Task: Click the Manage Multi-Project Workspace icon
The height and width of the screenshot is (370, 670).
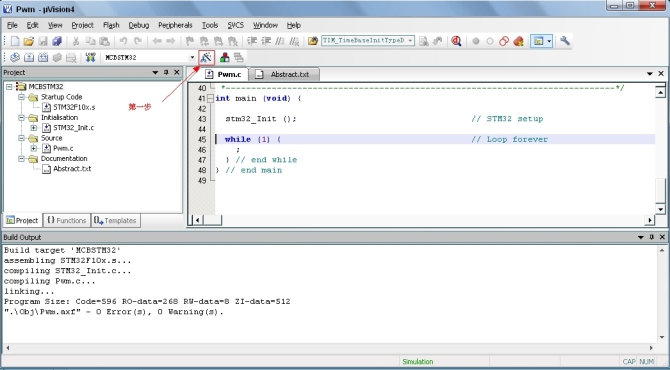Action: 238,57
